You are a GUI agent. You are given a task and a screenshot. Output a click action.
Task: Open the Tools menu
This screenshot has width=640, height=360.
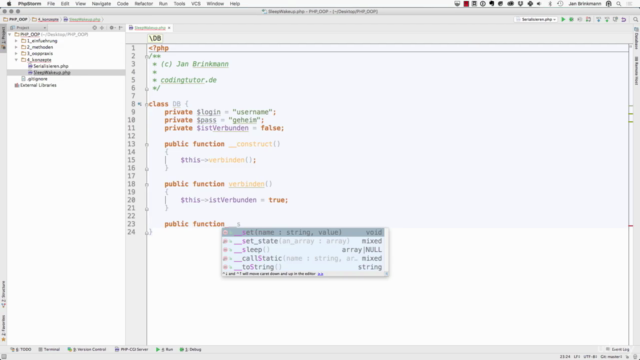pos(179,4)
